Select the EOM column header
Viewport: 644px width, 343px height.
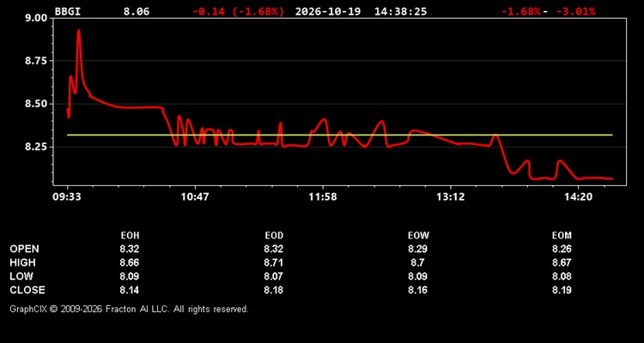pos(562,236)
